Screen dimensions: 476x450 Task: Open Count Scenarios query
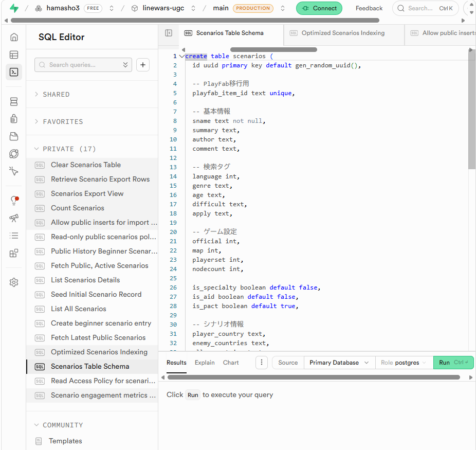(x=92, y=208)
